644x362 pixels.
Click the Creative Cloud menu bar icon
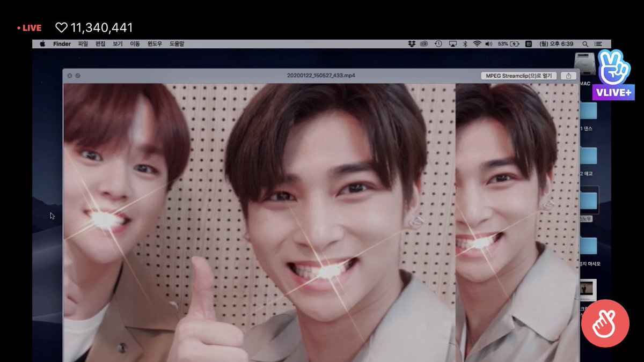click(425, 44)
